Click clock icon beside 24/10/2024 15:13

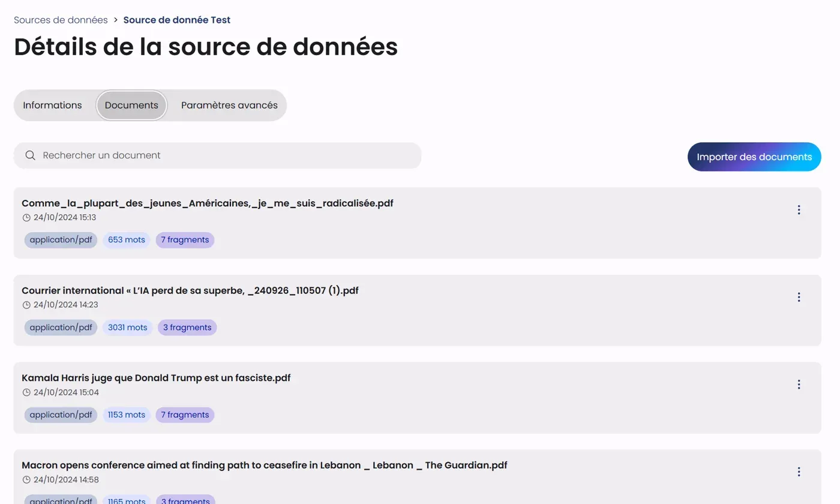pos(26,218)
